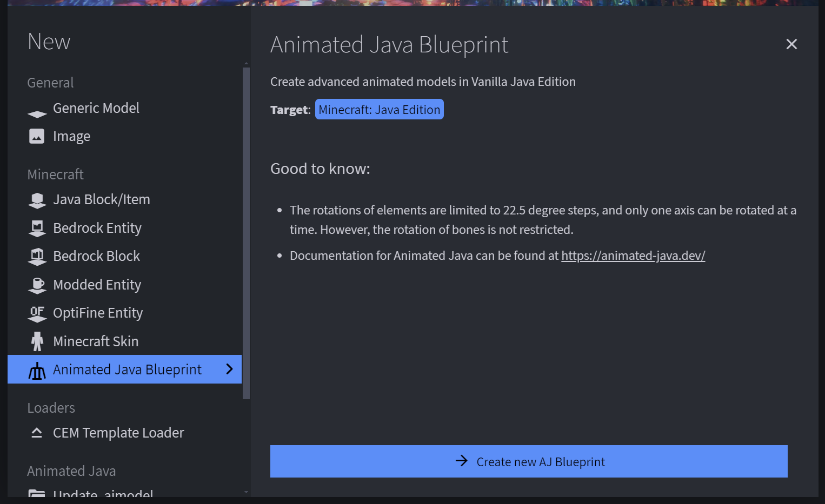
Task: Select Minecraft Skin format
Action: tap(125, 341)
